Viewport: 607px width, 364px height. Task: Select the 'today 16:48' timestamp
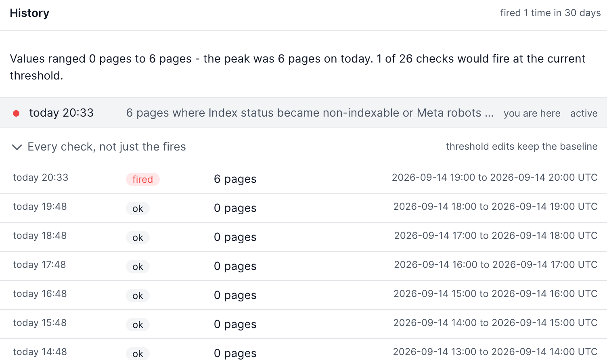click(40, 294)
